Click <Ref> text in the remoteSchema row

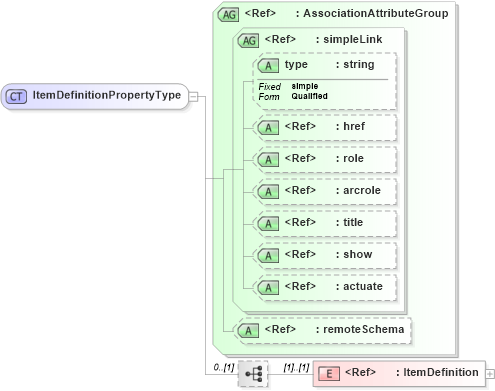[280, 329]
